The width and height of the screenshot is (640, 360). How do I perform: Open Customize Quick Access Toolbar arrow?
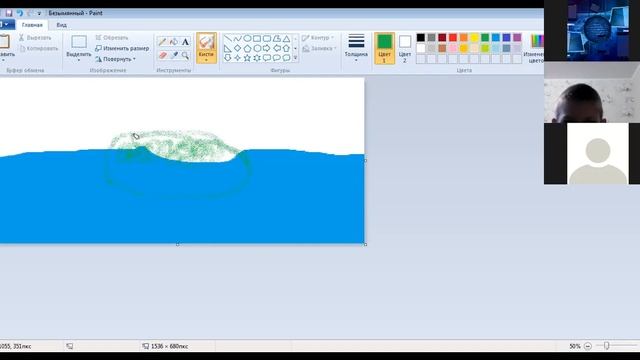pyautogui.click(x=39, y=13)
